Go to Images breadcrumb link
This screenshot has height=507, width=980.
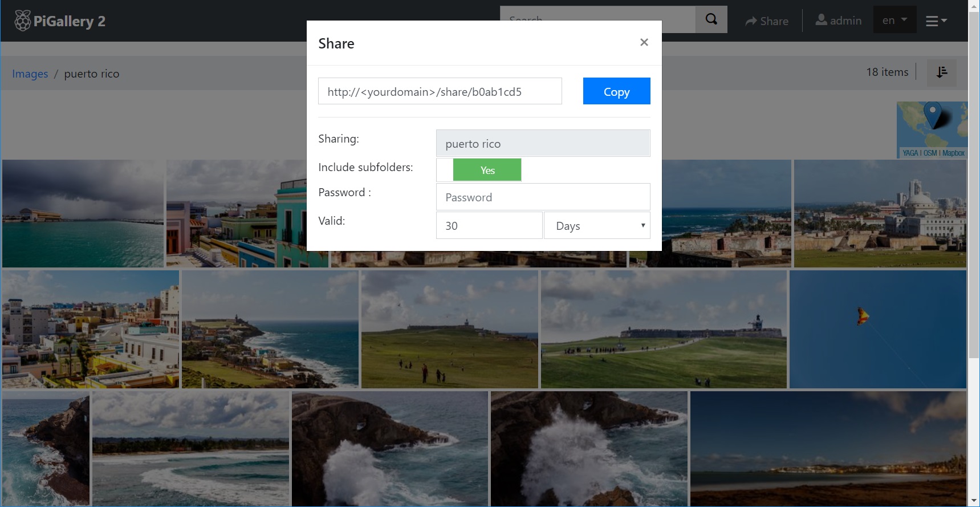pyautogui.click(x=30, y=74)
